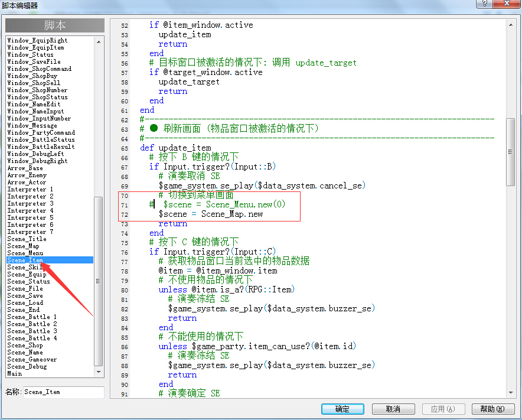Select Interpreter 7 in the script list
The image size is (522, 420).
(x=30, y=232)
